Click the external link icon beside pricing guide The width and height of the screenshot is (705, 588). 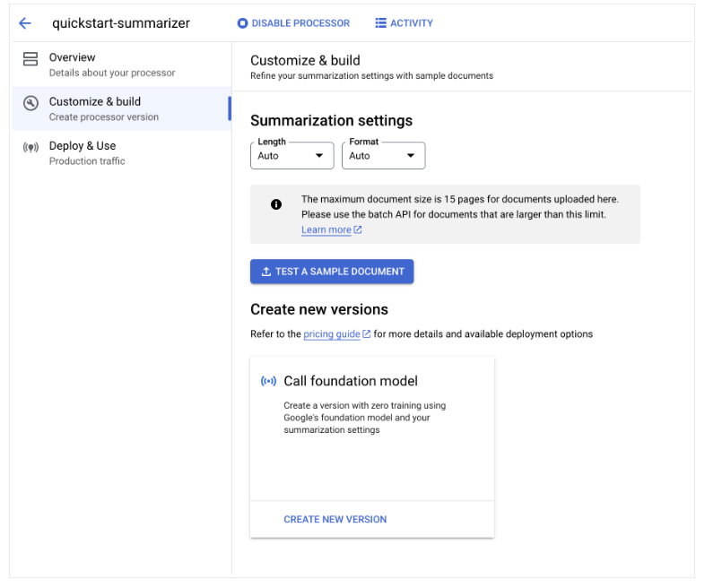[x=367, y=334]
